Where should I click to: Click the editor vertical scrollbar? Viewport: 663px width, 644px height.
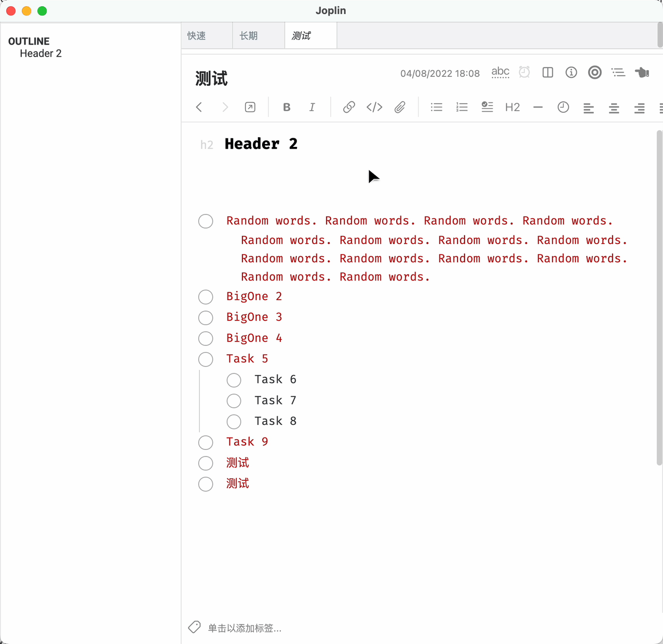pos(659,298)
